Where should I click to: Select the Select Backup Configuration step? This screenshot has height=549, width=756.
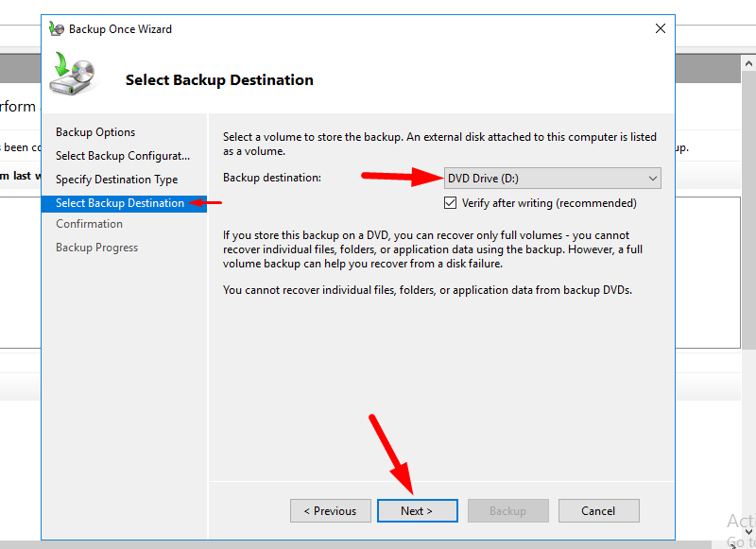click(x=122, y=156)
